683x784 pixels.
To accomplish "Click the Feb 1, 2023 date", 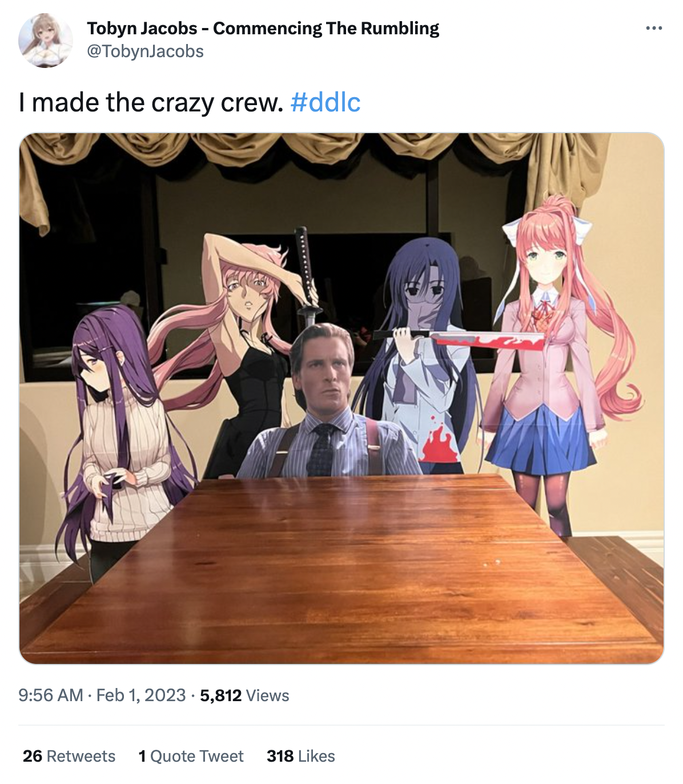I will point(141,695).
